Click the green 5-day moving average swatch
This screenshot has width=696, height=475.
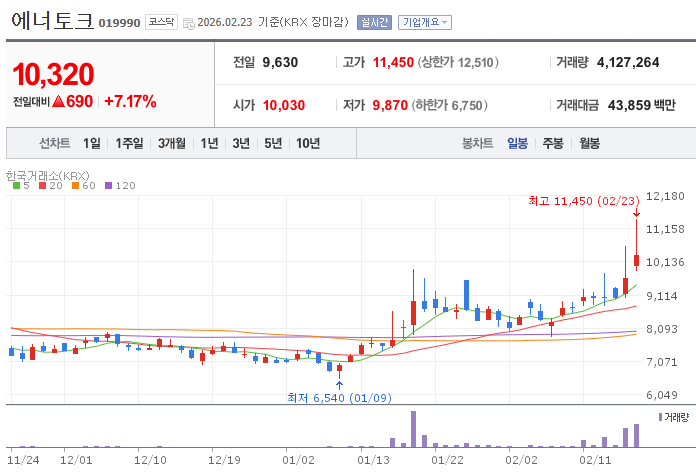click(16, 186)
